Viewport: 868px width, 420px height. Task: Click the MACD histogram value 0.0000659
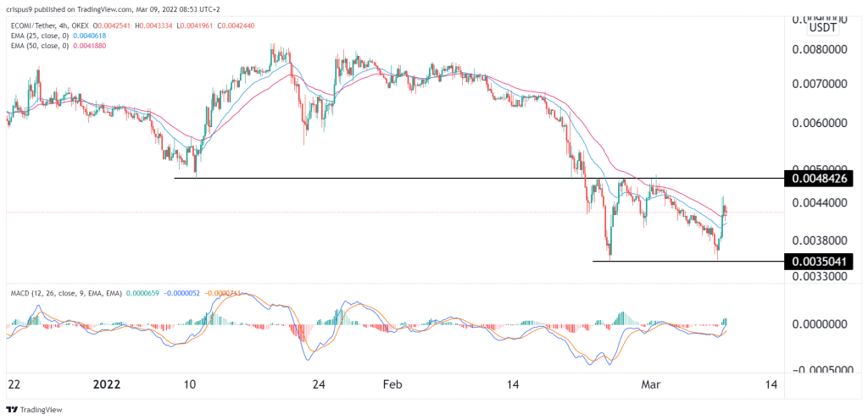142,293
